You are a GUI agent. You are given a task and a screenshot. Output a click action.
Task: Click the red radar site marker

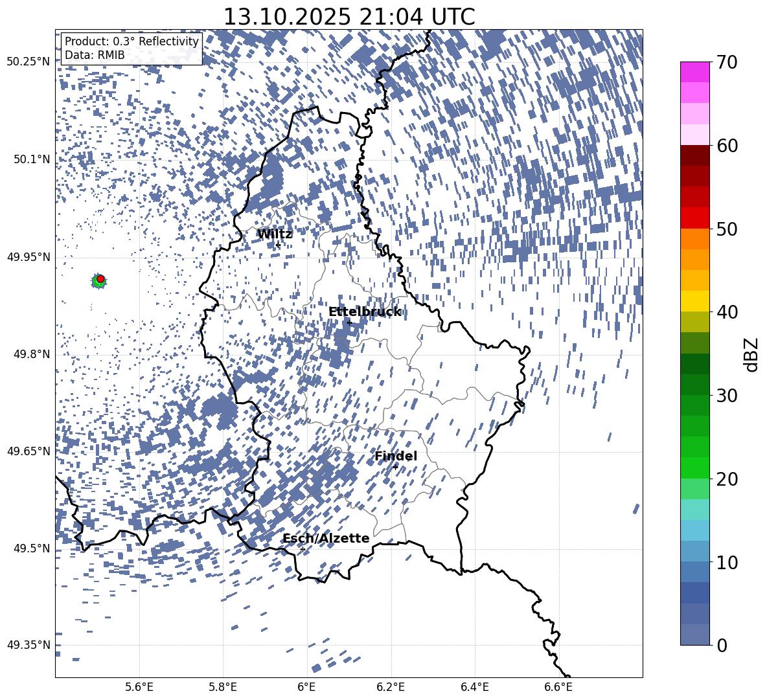tap(100, 279)
